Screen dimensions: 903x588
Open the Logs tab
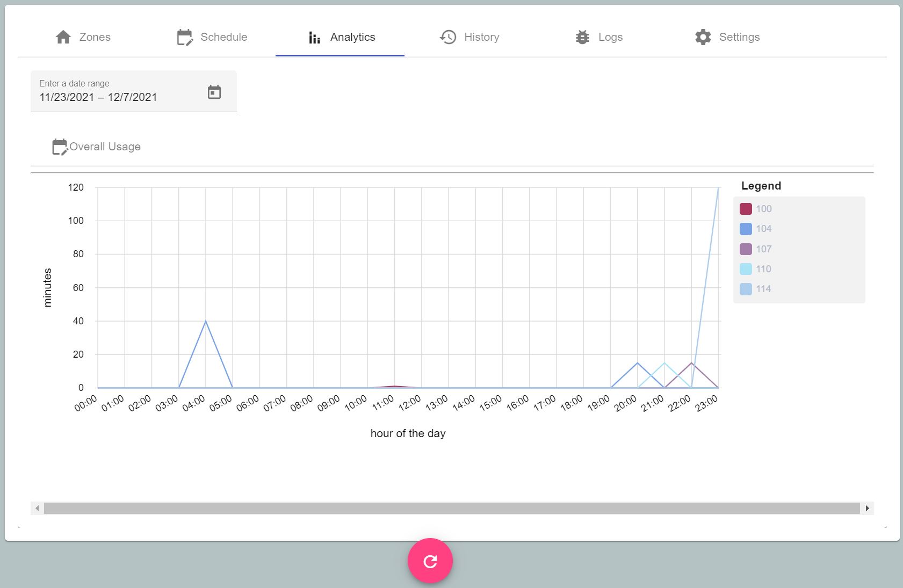coord(598,37)
